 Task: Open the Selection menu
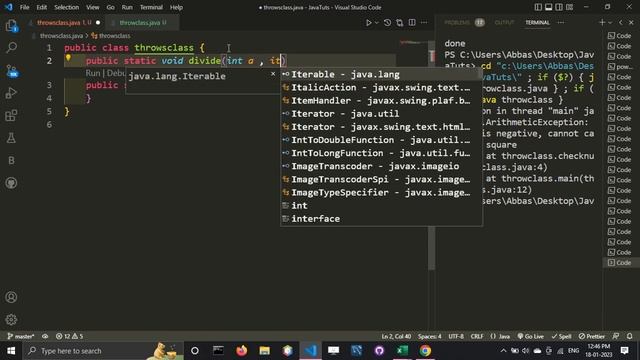tap(67, 7)
